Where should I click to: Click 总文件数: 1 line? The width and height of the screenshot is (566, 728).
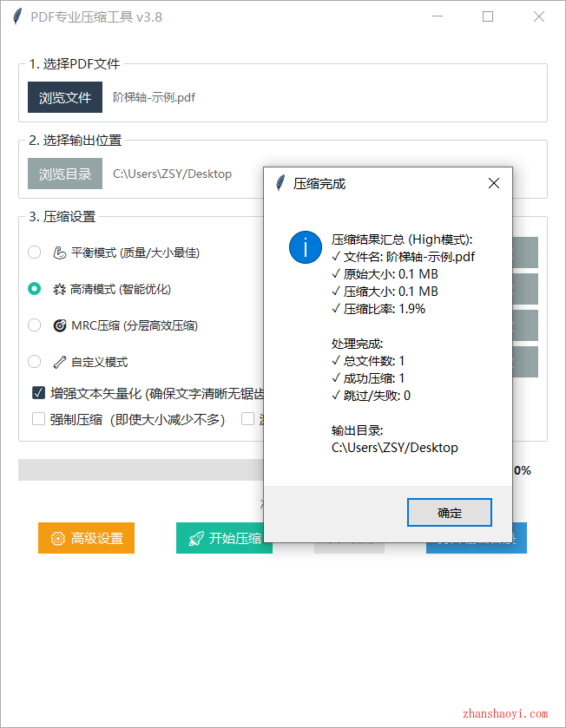tap(368, 361)
